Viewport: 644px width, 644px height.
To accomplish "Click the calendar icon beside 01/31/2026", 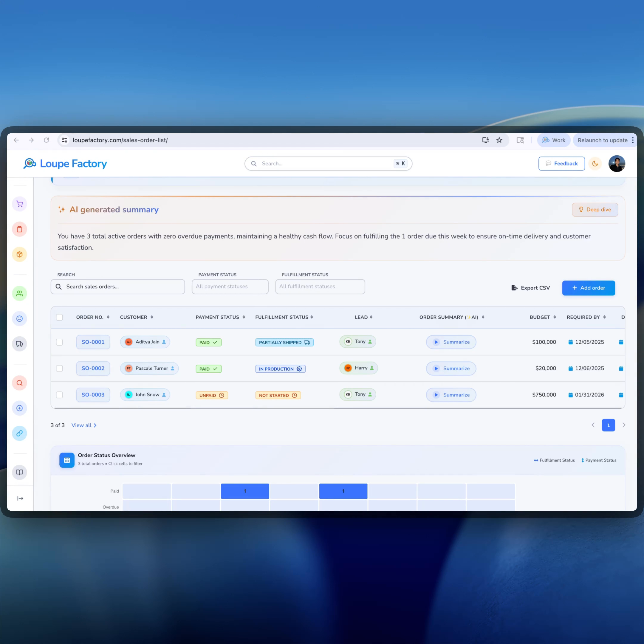I will (570, 395).
